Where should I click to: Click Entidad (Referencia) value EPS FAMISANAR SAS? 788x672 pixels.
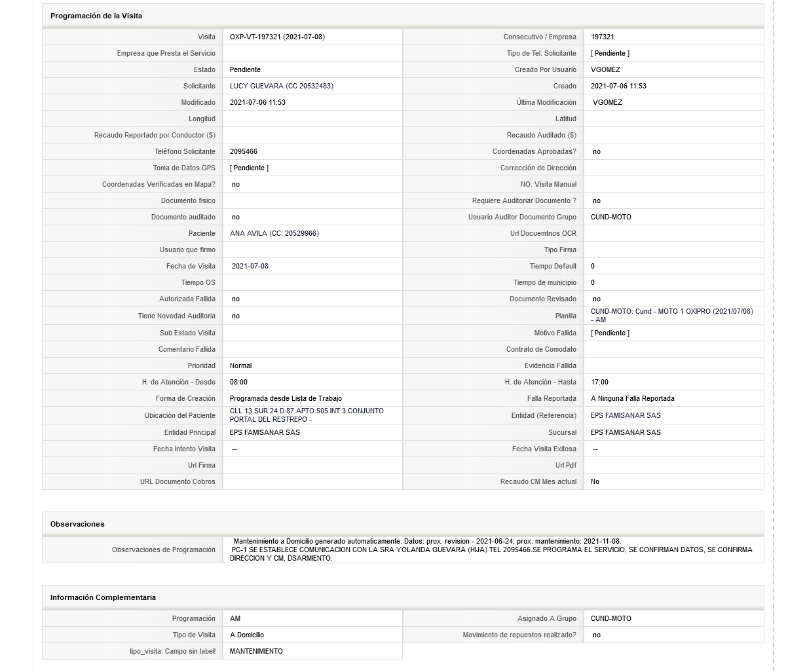tap(626, 416)
